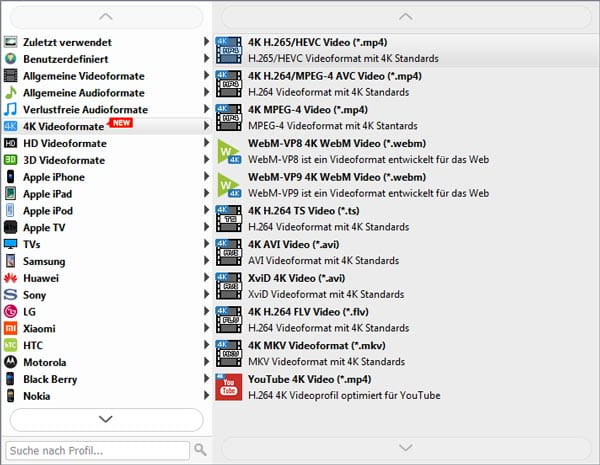Image resolution: width=600 pixels, height=465 pixels.
Task: Click the 4K MKV Videoformat icon
Action: (x=230, y=353)
